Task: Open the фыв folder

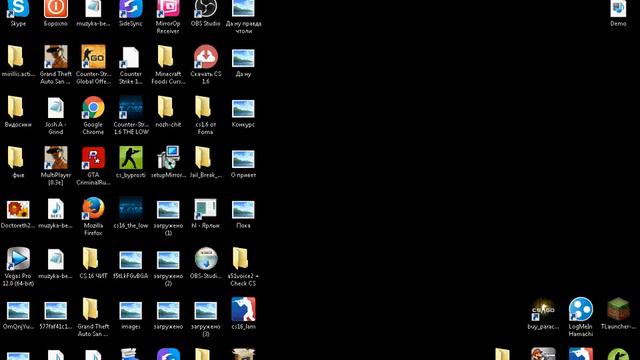Action: click(x=15, y=158)
